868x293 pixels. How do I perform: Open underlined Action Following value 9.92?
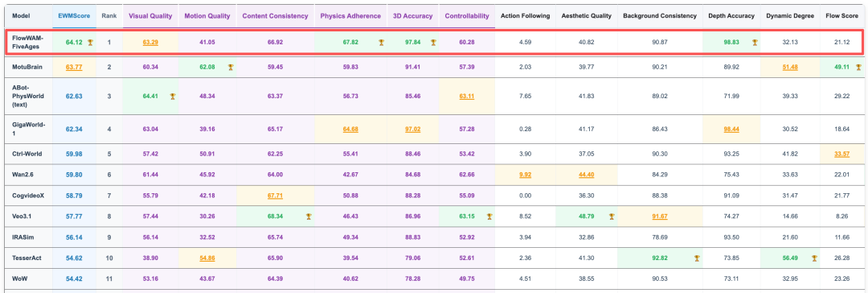point(526,175)
